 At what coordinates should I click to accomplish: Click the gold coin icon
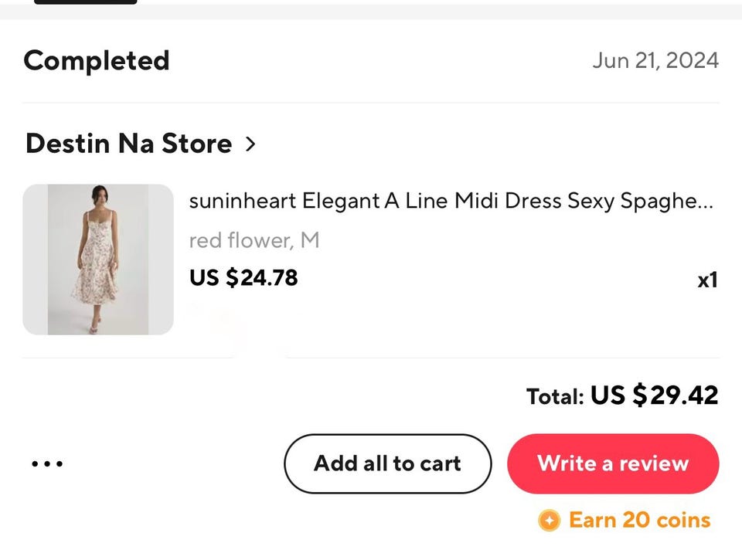point(549,521)
